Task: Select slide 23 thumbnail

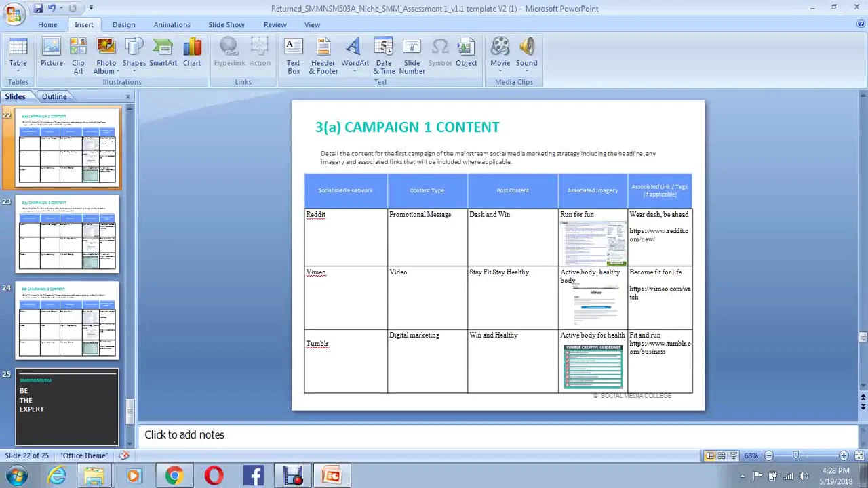Action: pyautogui.click(x=67, y=234)
